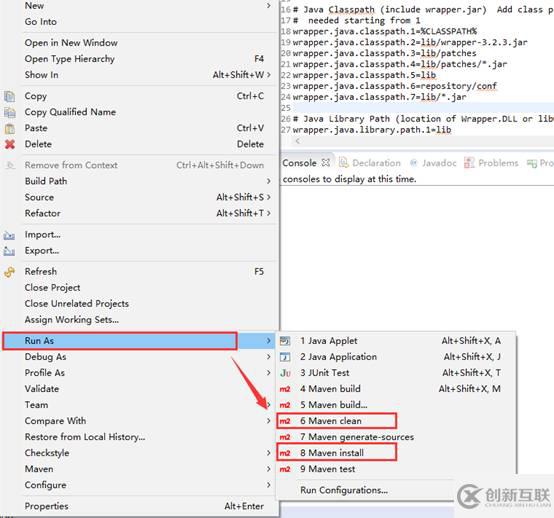Click the m2 icon beside Maven install
This screenshot has height=518, width=554.
point(285,453)
